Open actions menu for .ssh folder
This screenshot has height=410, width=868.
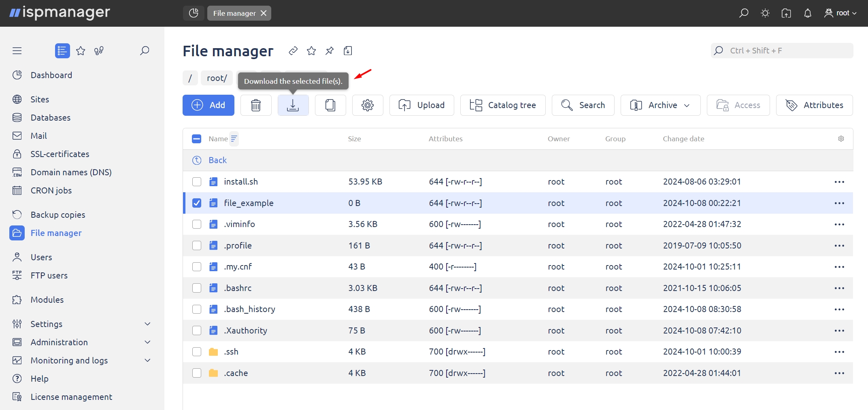click(x=839, y=352)
